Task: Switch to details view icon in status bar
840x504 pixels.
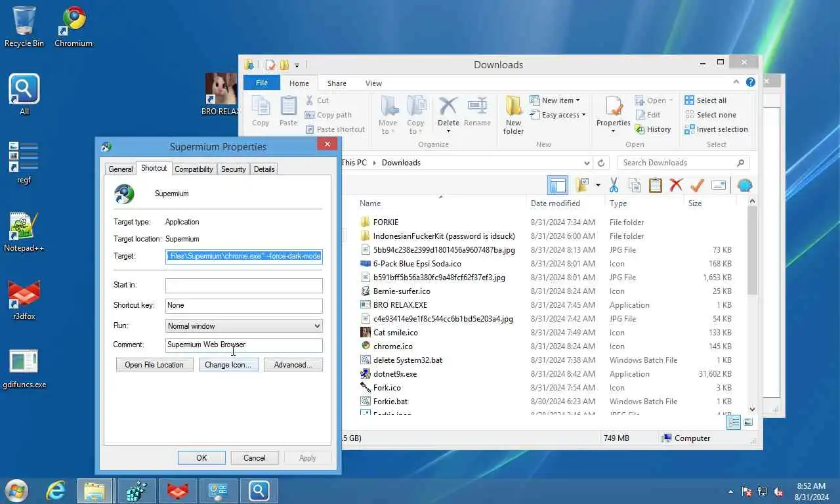Action: 734,423
